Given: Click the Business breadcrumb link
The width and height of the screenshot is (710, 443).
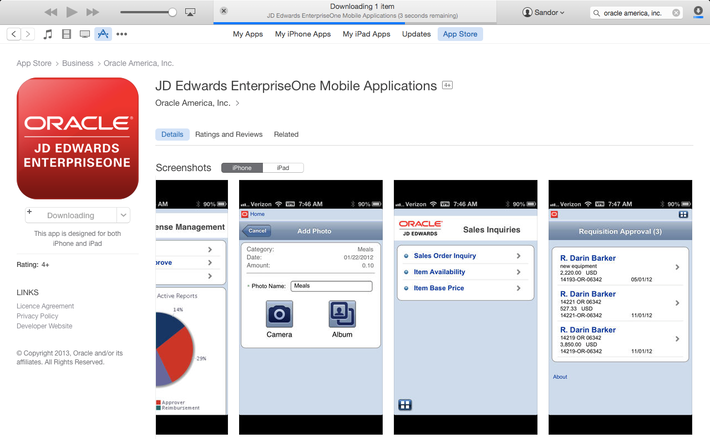Looking at the screenshot, I should pyautogui.click(x=77, y=63).
